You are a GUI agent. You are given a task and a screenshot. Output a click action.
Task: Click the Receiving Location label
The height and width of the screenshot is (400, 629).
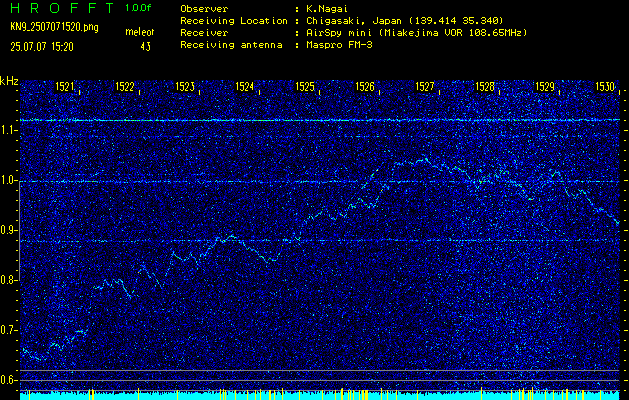tap(234, 21)
